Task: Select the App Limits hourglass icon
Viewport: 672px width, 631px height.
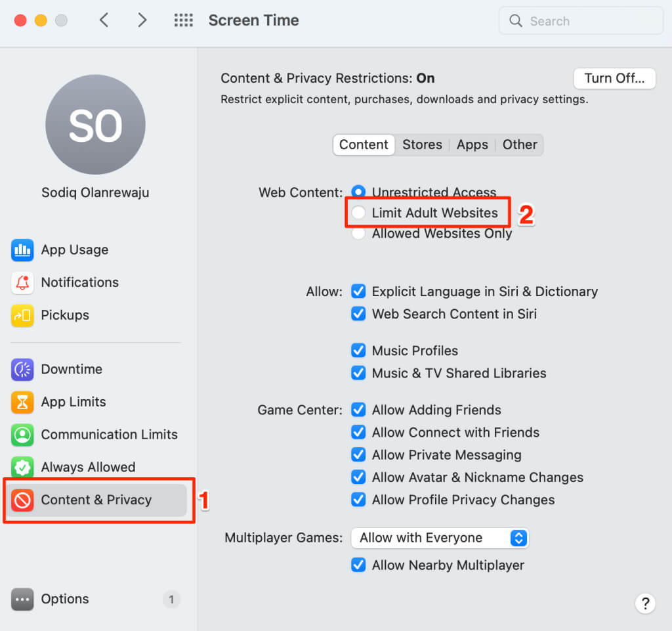Action: [22, 403]
